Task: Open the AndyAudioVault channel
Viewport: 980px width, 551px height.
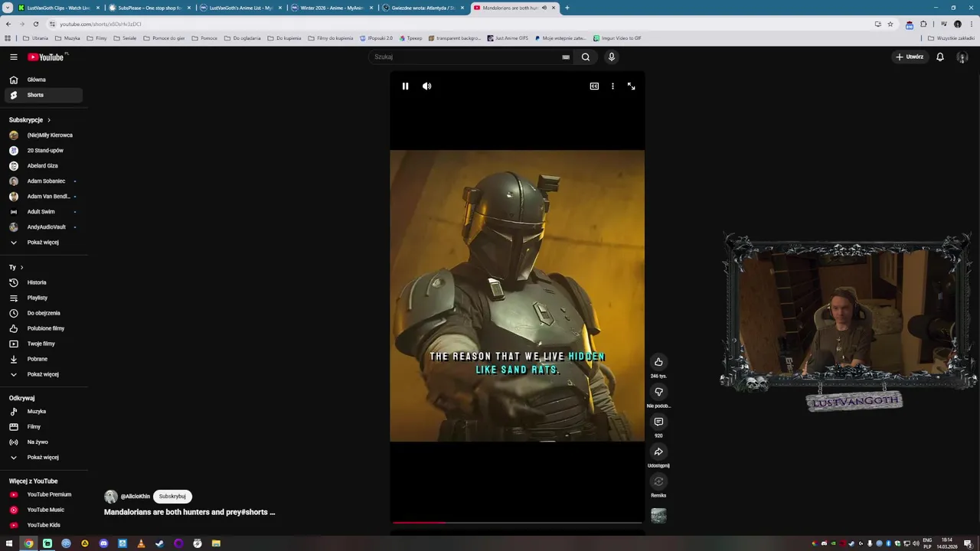Action: tap(43, 227)
